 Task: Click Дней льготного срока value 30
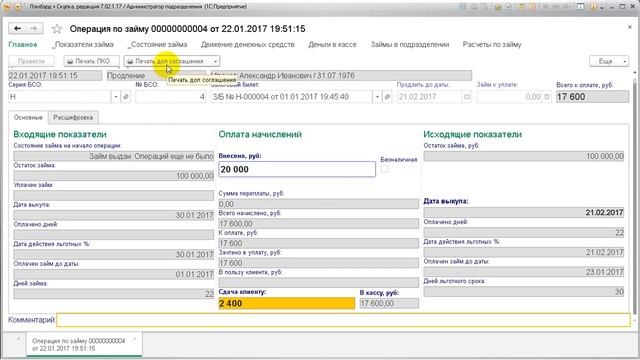coord(524,291)
